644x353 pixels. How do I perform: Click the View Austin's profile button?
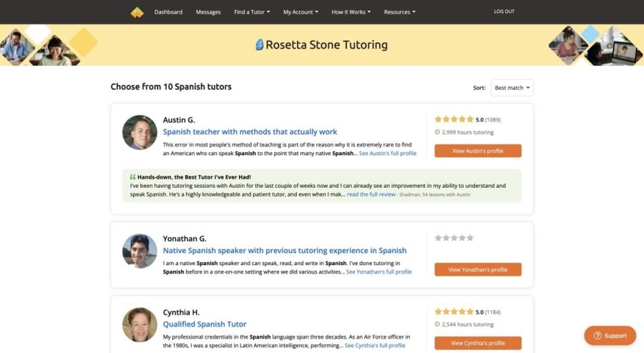477,151
